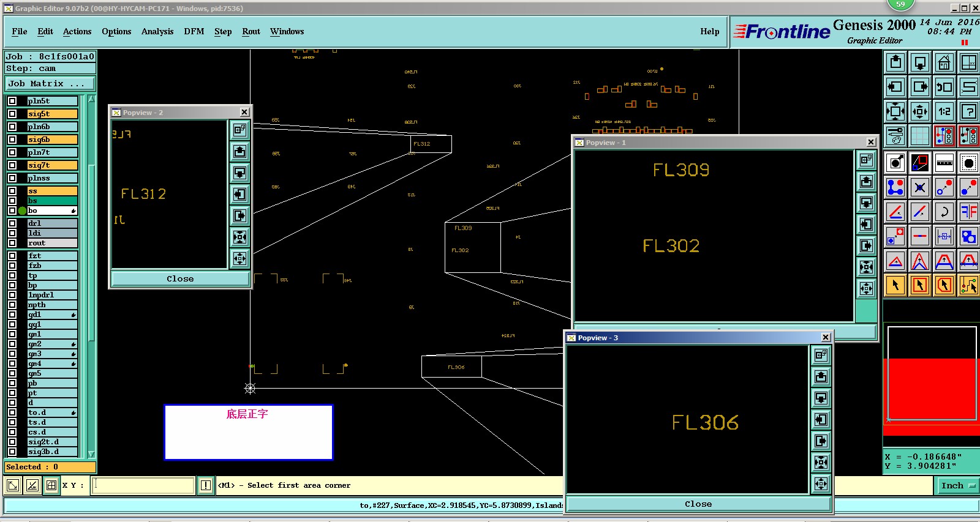This screenshot has width=980, height=522.
Task: Click Close in the Popview - 2 window
Action: 180,278
